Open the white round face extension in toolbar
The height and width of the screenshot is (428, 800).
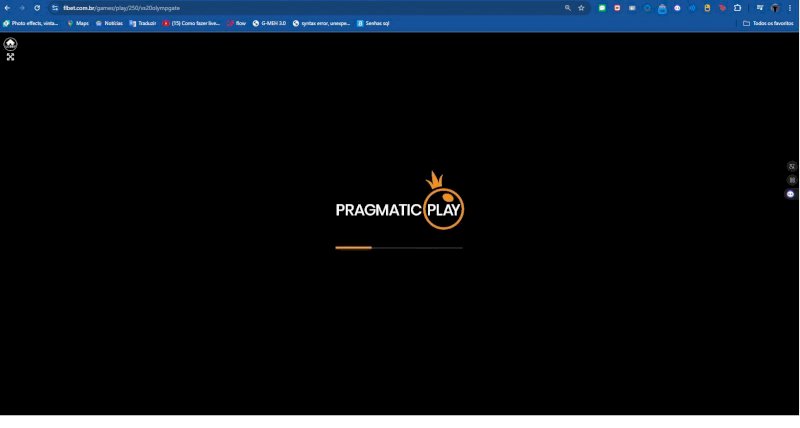[677, 8]
